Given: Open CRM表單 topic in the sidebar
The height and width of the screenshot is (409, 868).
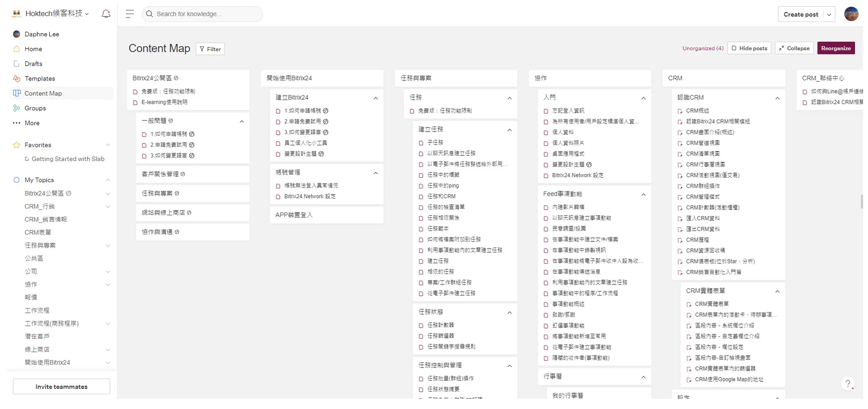Looking at the screenshot, I should [x=38, y=232].
